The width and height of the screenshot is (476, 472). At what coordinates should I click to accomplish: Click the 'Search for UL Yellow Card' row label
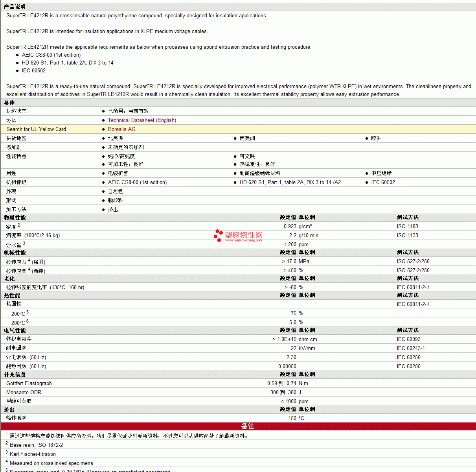(36, 129)
